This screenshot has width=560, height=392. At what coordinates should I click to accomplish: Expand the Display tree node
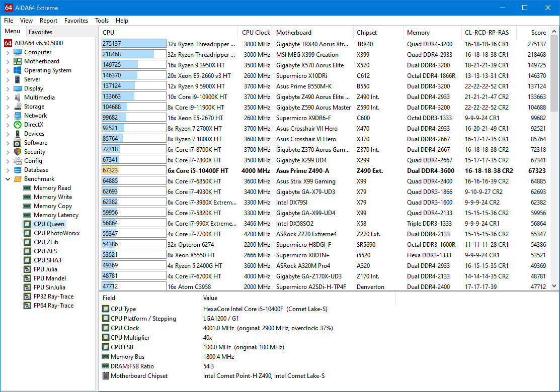click(8, 88)
